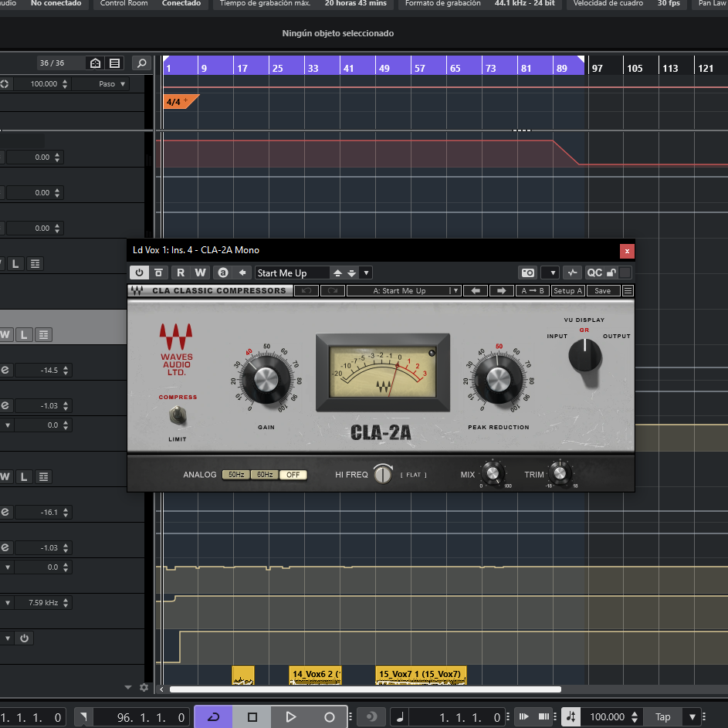728x728 pixels.
Task: Take plugin snapshot with camera icon
Action: [x=528, y=273]
